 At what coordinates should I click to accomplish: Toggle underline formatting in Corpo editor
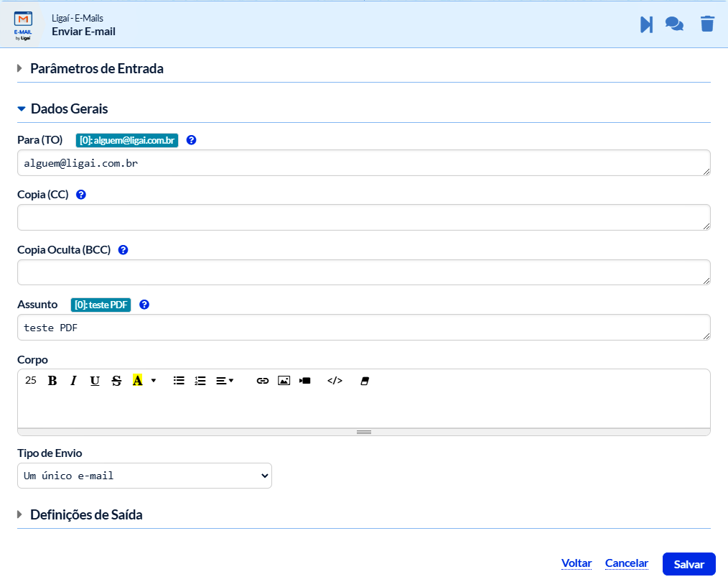tap(95, 381)
